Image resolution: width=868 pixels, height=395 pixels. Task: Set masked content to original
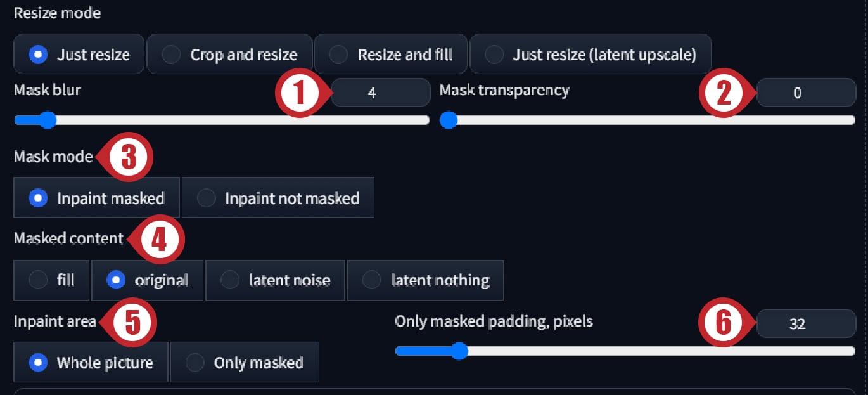[x=148, y=280]
